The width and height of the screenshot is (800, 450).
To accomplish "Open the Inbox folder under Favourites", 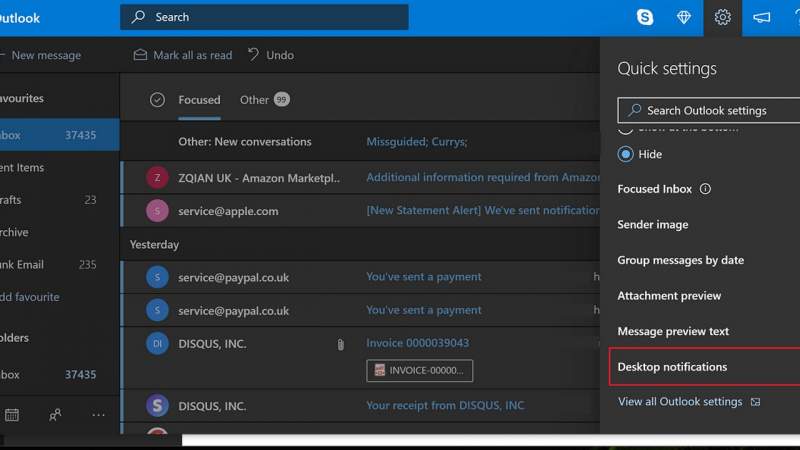I will pos(60,135).
